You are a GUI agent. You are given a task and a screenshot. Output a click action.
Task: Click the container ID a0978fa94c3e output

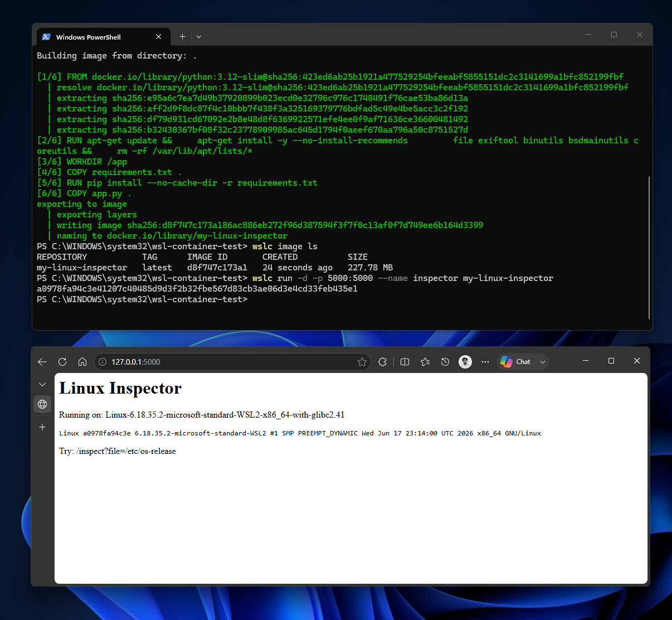(197, 289)
